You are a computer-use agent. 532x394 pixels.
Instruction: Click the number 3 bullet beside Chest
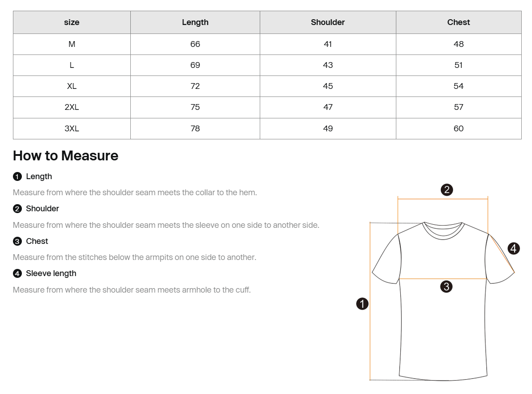[x=17, y=242]
